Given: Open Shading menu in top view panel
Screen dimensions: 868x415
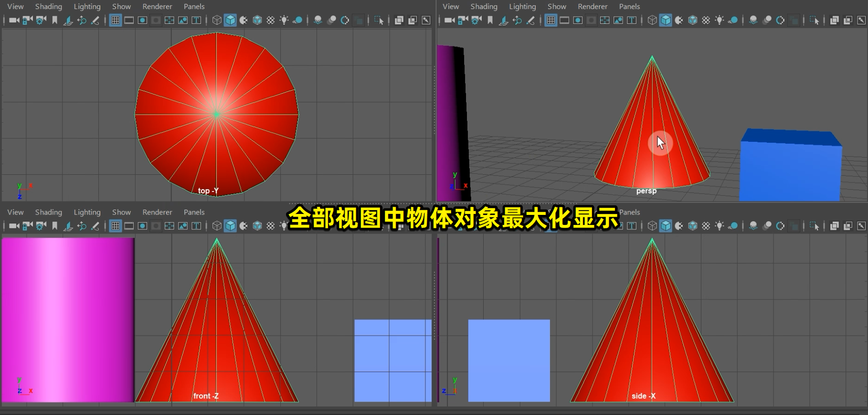Looking at the screenshot, I should point(48,7).
